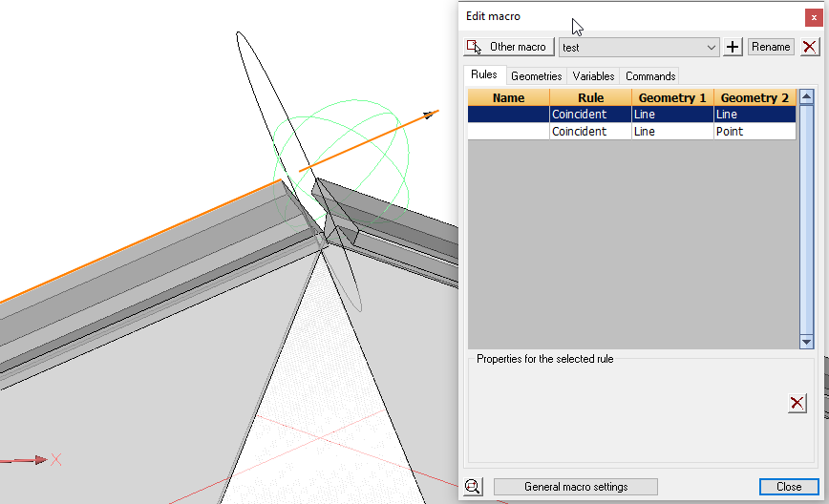829x504 pixels.
Task: Open the macro name dropdown showing test
Action: [639, 47]
